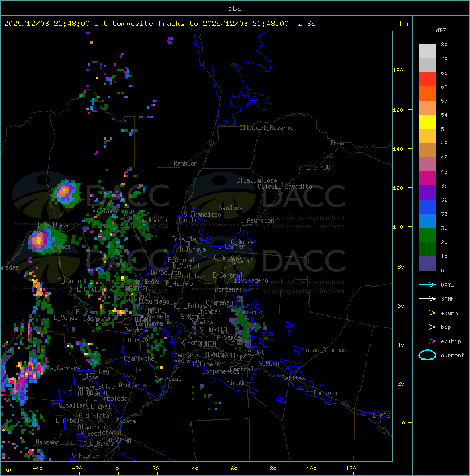The height and width of the screenshot is (476, 470).
Task: Click the Lomas_Blancas place label
Action: (x=324, y=350)
